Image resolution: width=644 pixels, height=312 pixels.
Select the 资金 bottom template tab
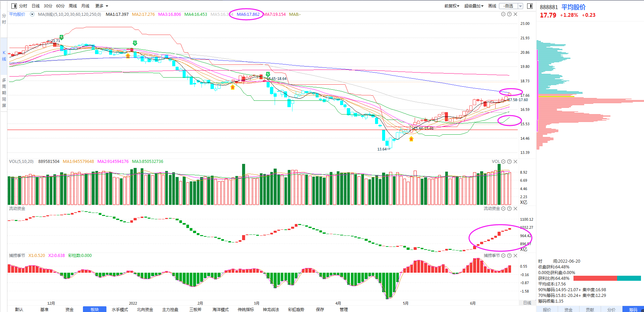click(70, 309)
